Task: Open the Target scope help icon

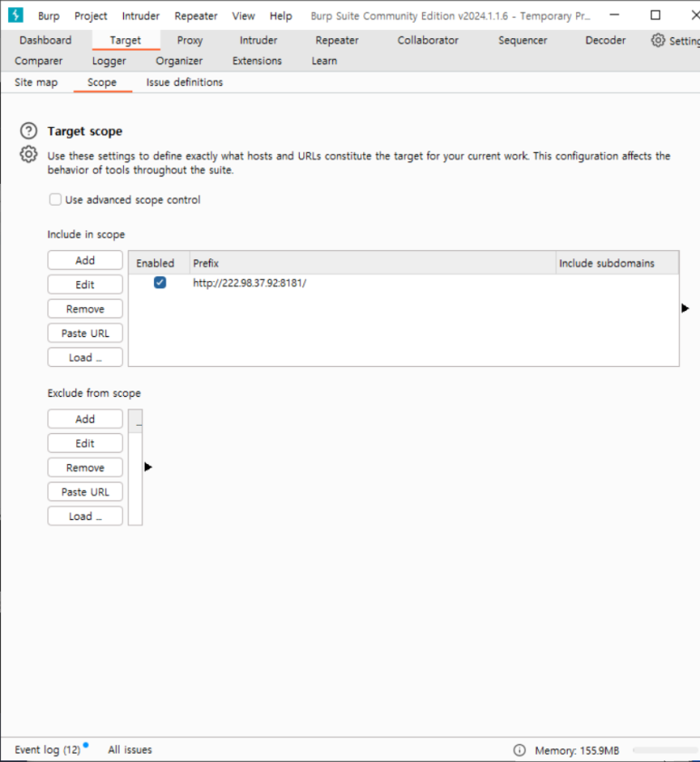Action: click(29, 130)
